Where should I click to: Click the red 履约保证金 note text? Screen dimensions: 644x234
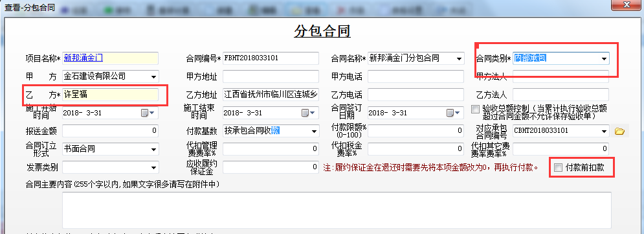[x=431, y=168]
